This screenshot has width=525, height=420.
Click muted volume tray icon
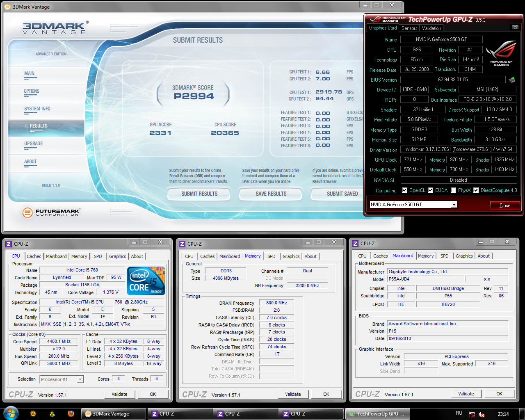coord(482,414)
